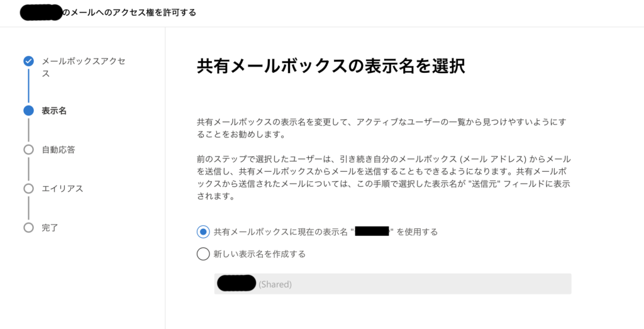Viewport: 644px width, 329px height.
Task: Click the paragraph starting with 前のステップで選択した
Action: click(384, 178)
